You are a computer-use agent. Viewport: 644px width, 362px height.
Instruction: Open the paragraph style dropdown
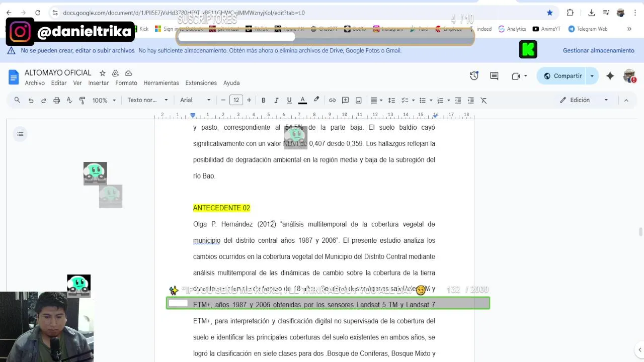(x=147, y=100)
